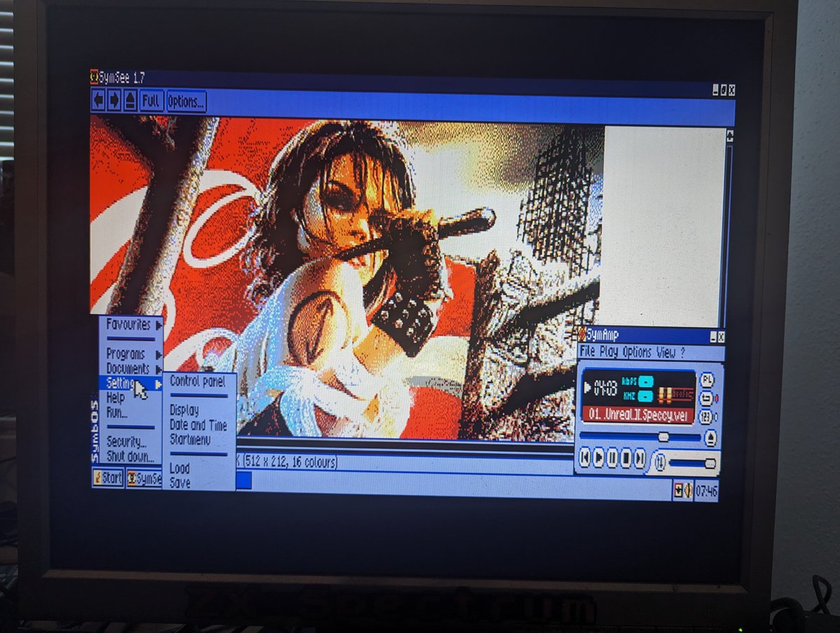Expand the Programs submenu
Image resolution: width=840 pixels, height=633 pixels.
click(131, 354)
